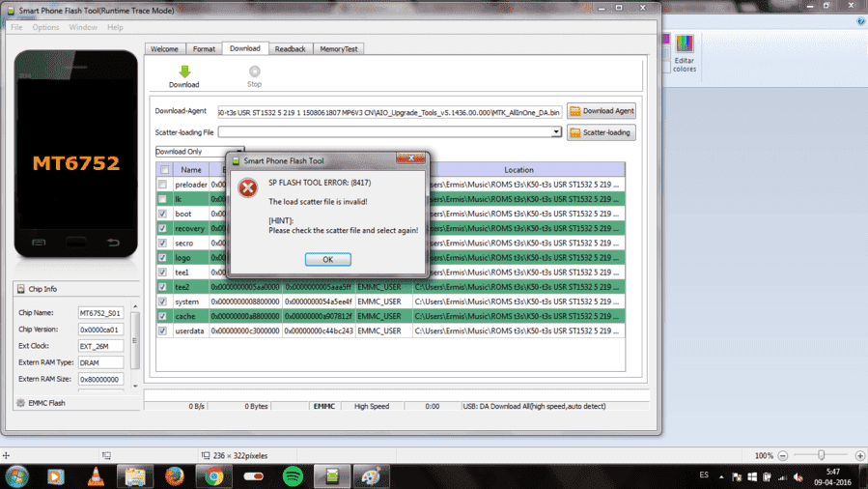The image size is (868, 489).
Task: Expand the Scatter-loading File dropdown
Action: (x=556, y=131)
